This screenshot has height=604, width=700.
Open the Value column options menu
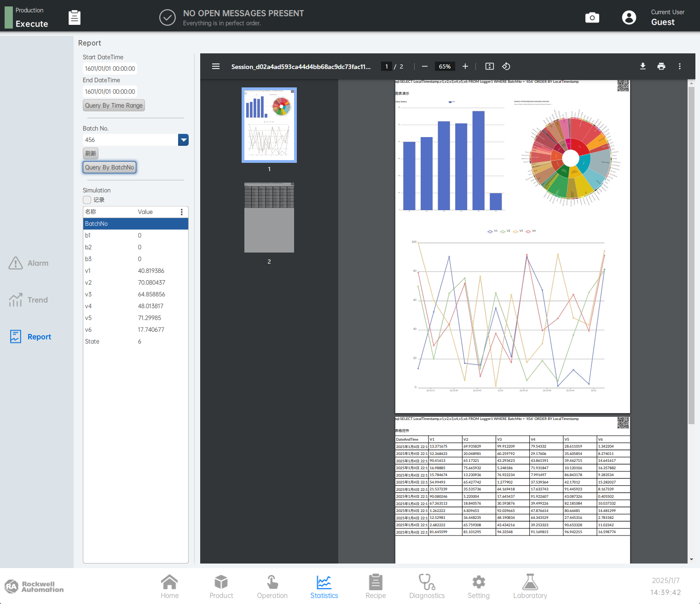pos(181,212)
